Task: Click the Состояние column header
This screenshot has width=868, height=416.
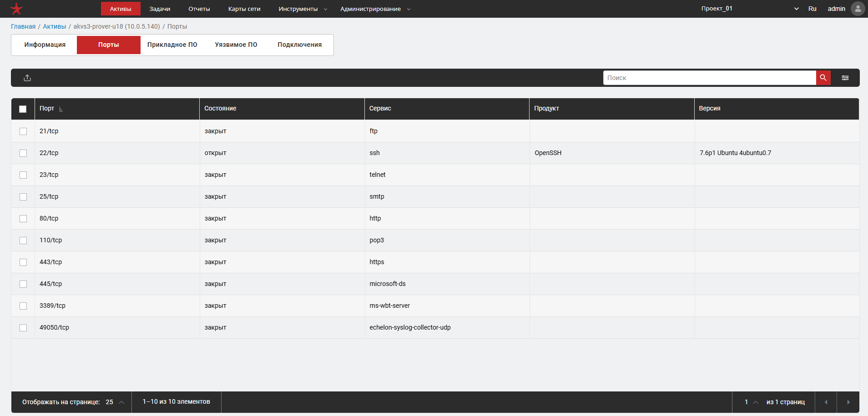Action: click(282, 109)
